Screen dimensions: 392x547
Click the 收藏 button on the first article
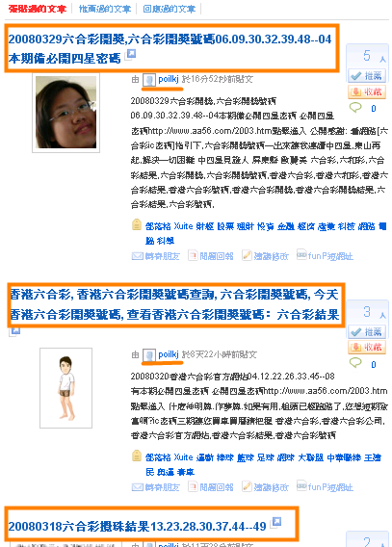pos(367,91)
